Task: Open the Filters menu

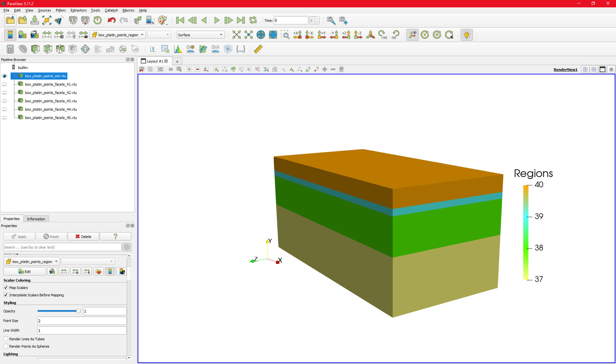Action: [x=61, y=10]
